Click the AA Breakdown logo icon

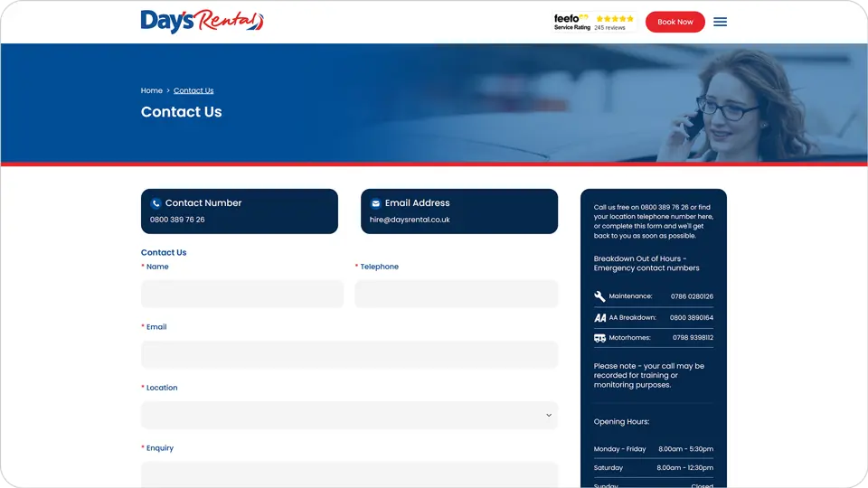(599, 317)
